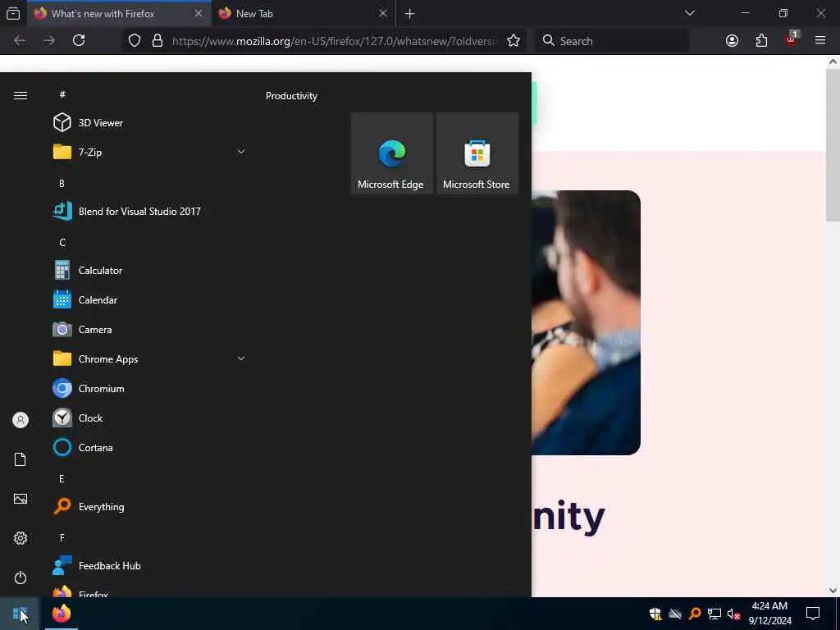Open the Firefox account icon
The image size is (840, 630).
coord(732,41)
